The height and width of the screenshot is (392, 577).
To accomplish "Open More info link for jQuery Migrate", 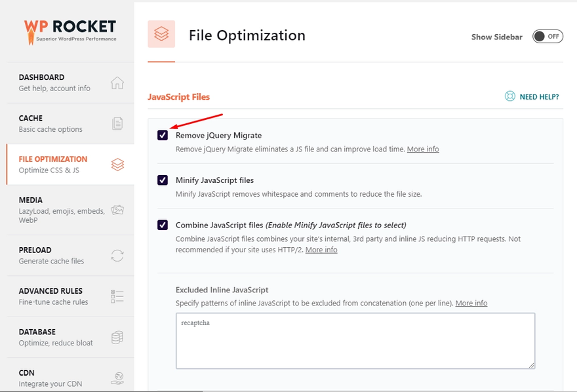I will coord(423,149).
